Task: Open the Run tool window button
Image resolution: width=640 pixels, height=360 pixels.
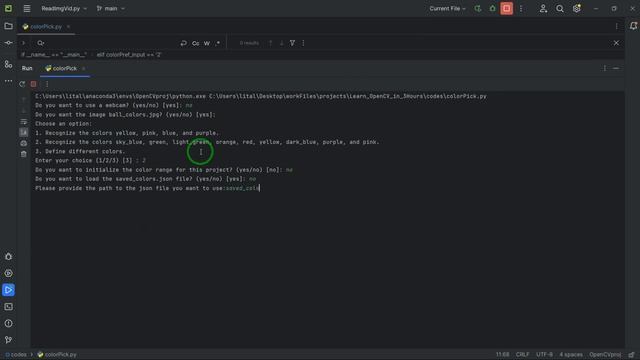Action: (x=8, y=290)
